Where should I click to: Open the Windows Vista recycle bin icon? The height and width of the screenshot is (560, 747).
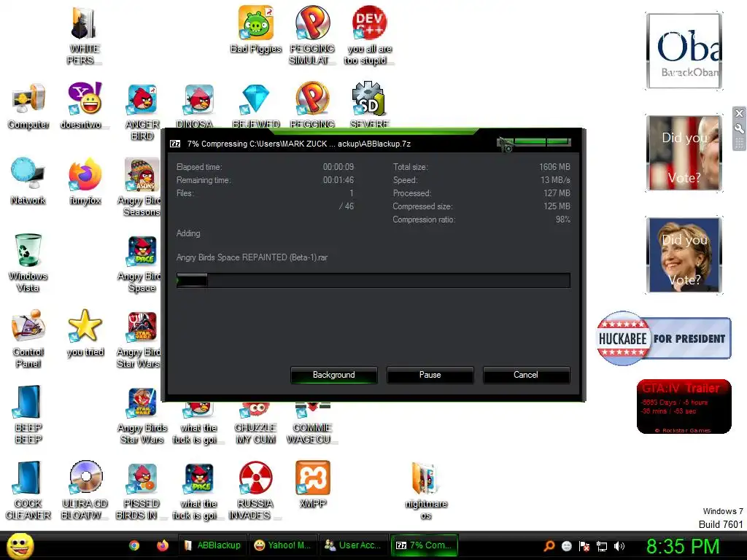coord(28,262)
